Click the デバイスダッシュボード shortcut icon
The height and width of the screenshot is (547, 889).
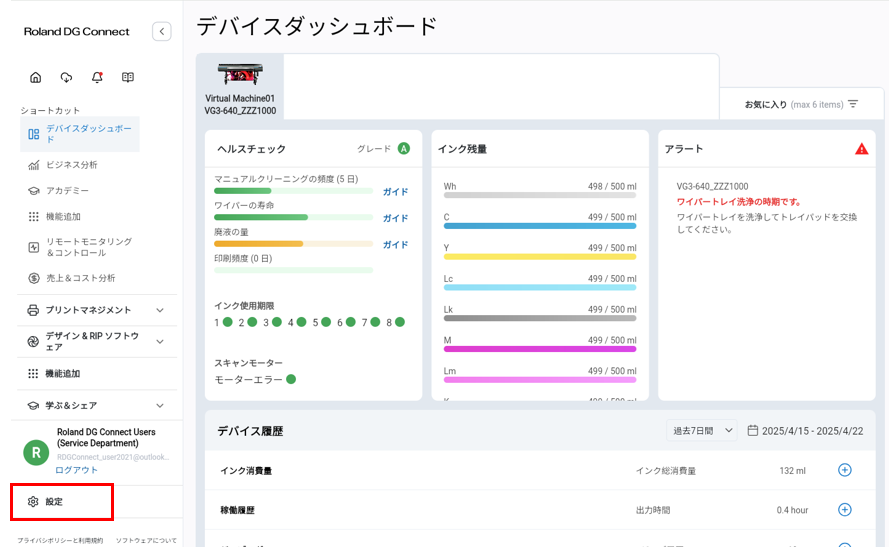(33, 134)
